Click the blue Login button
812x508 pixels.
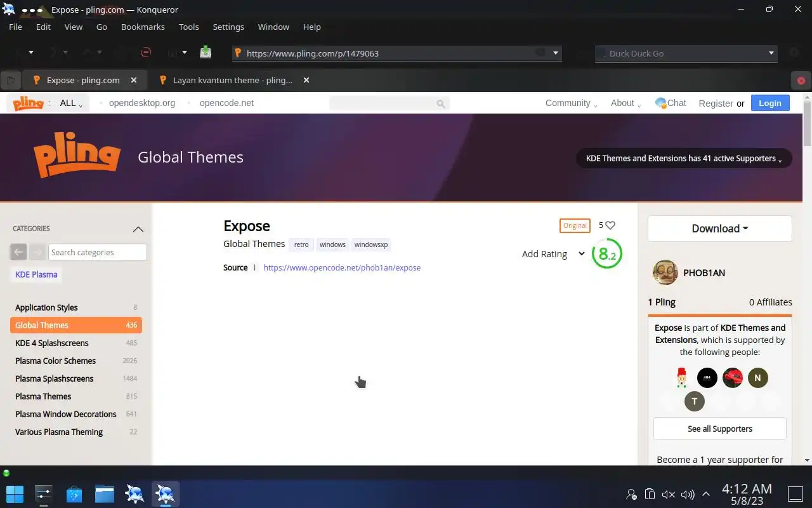click(x=770, y=103)
